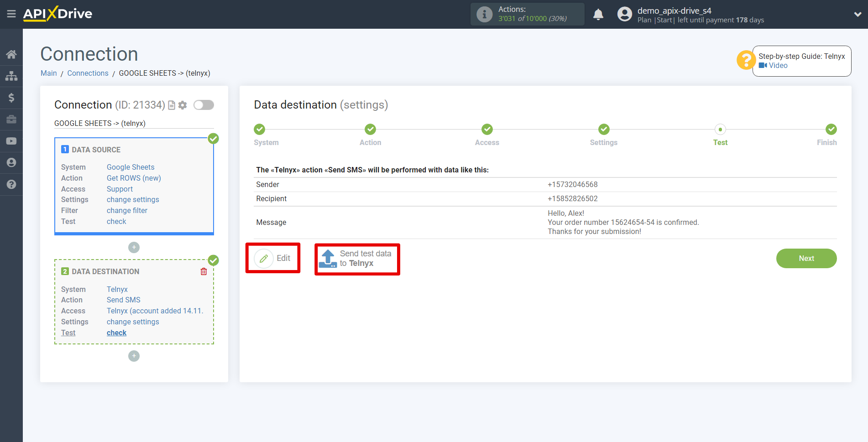Open the Connections breadcrumb link
This screenshot has width=868, height=442.
88,73
